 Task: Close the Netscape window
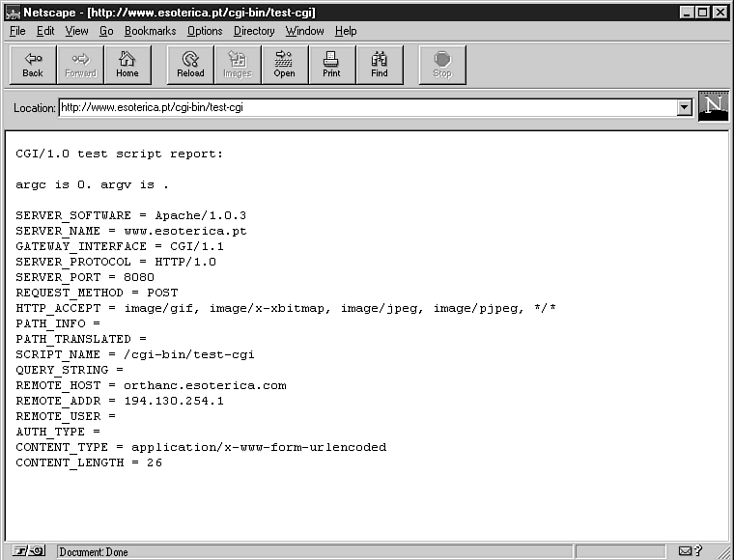(x=720, y=13)
